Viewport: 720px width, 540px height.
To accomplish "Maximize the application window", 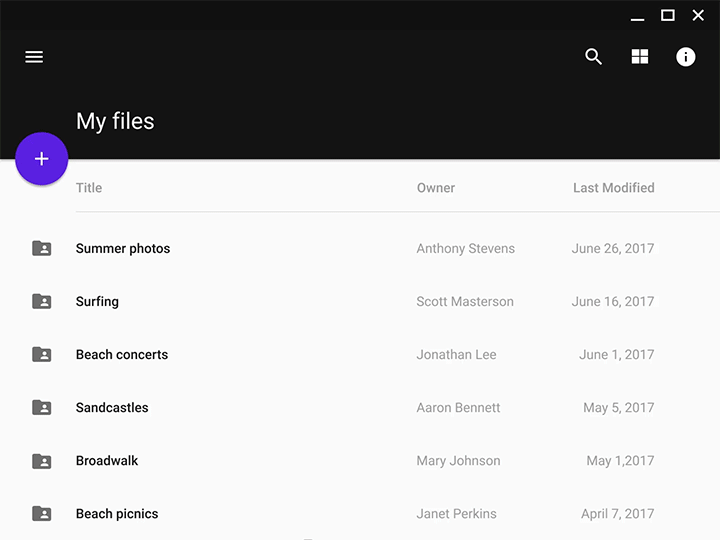I will click(x=668, y=15).
